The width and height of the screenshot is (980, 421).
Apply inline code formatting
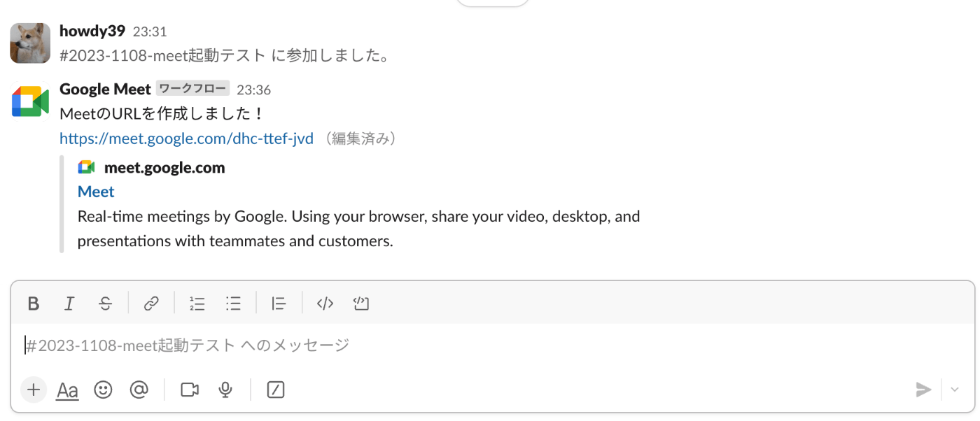[x=325, y=303]
